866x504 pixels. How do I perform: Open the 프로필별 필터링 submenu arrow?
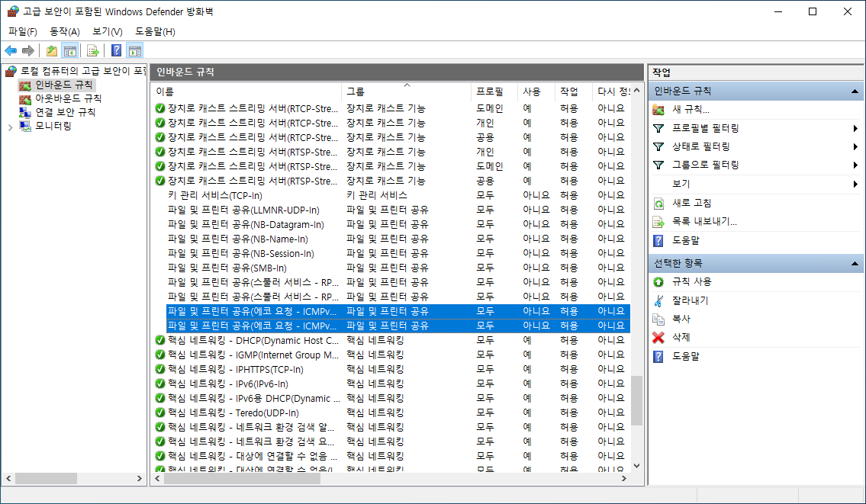pos(855,128)
